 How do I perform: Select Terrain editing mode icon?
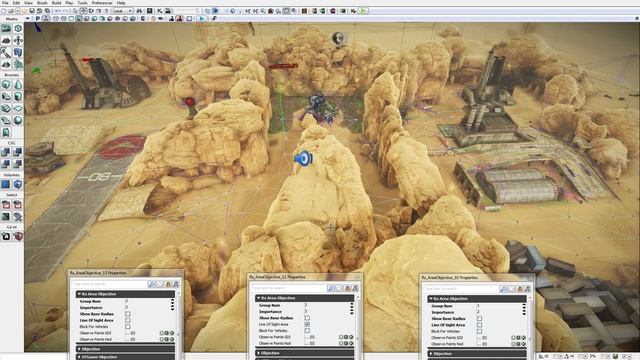[x=6, y=40]
